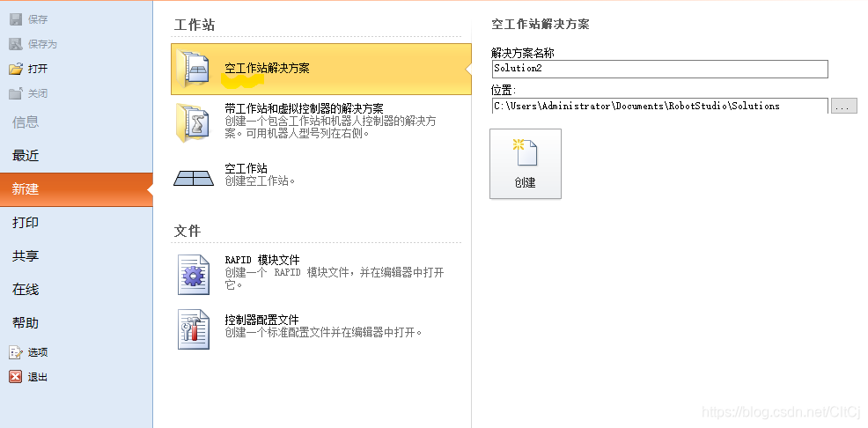Open the 信息 menu section

point(26,122)
